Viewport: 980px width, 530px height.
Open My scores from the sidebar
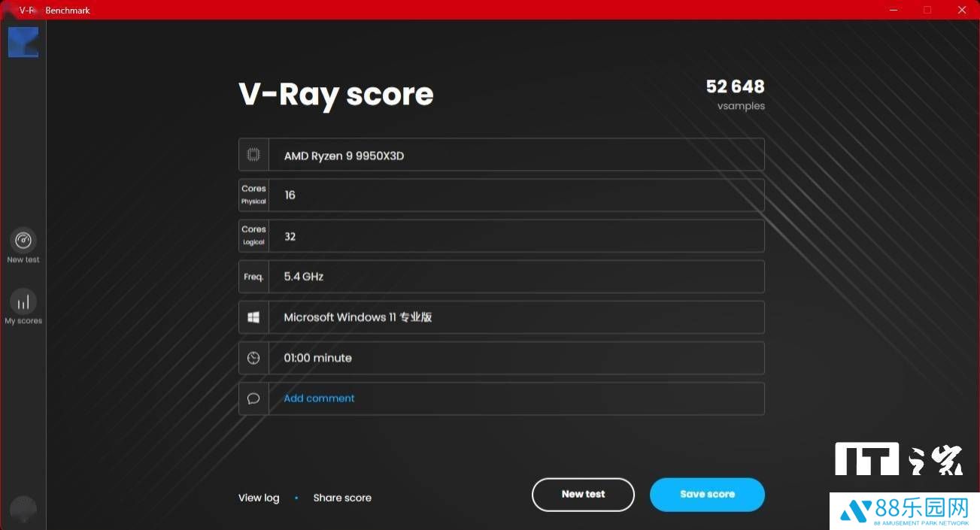pos(23,302)
